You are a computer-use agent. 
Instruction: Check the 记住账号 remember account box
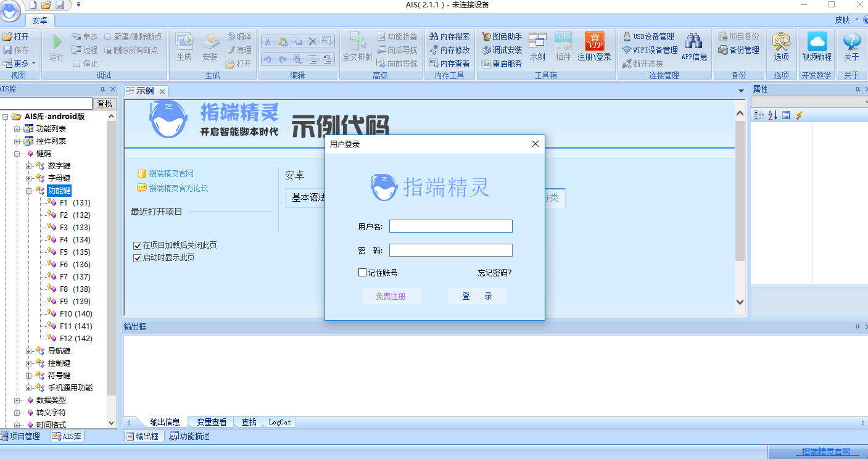point(362,273)
